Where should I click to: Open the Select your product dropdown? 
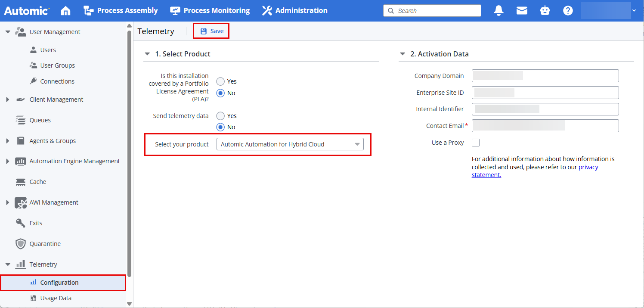tap(290, 144)
